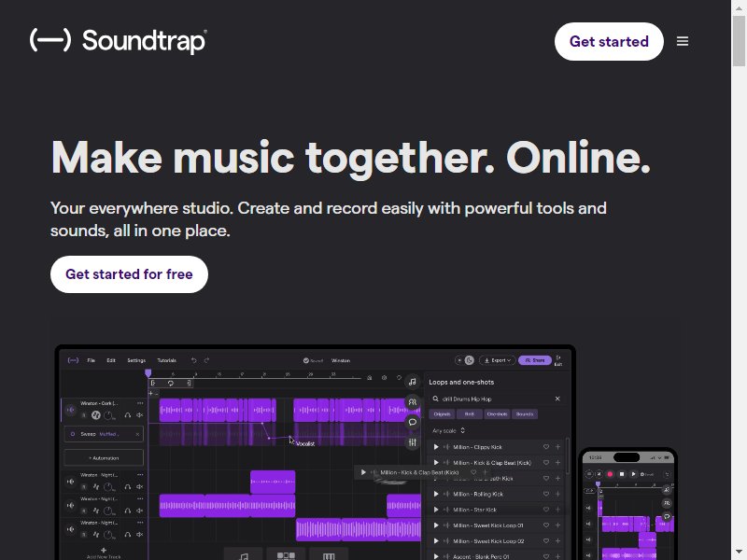Play the Million - Rolling Kick loop

click(x=436, y=495)
